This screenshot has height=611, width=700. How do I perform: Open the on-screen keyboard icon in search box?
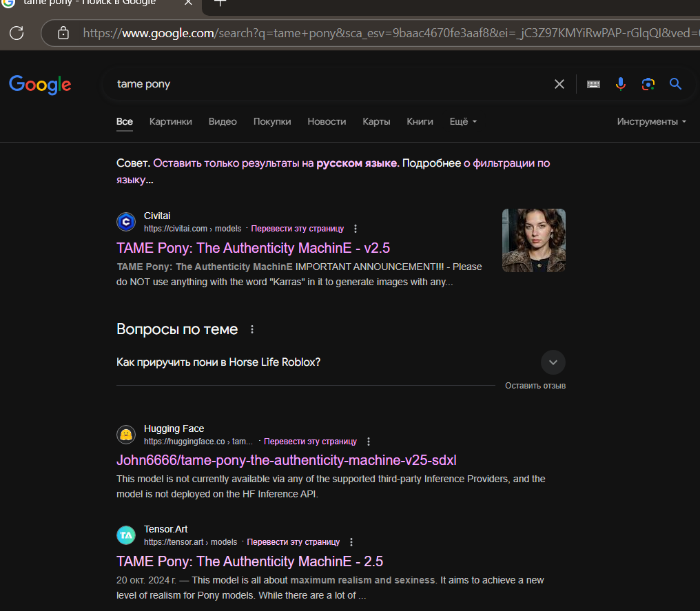(x=593, y=84)
